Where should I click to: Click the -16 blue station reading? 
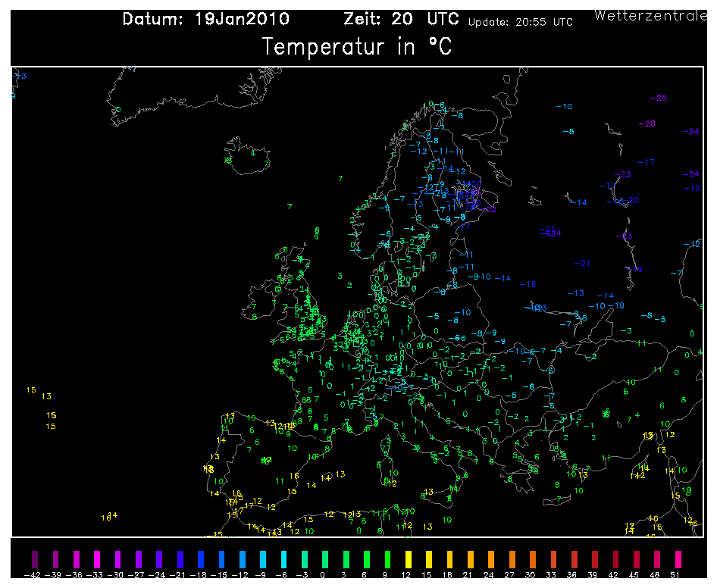[528, 284]
